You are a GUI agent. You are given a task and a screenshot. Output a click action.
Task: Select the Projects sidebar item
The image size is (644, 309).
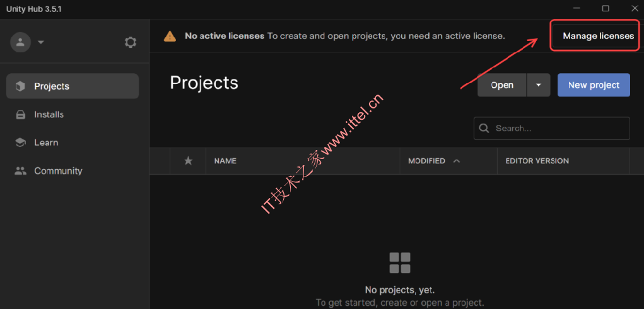(x=73, y=86)
